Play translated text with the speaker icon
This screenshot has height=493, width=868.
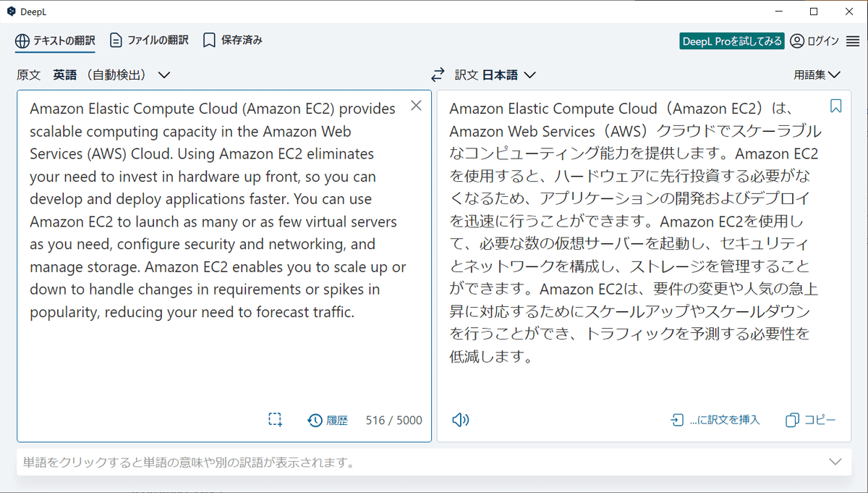[x=460, y=420]
